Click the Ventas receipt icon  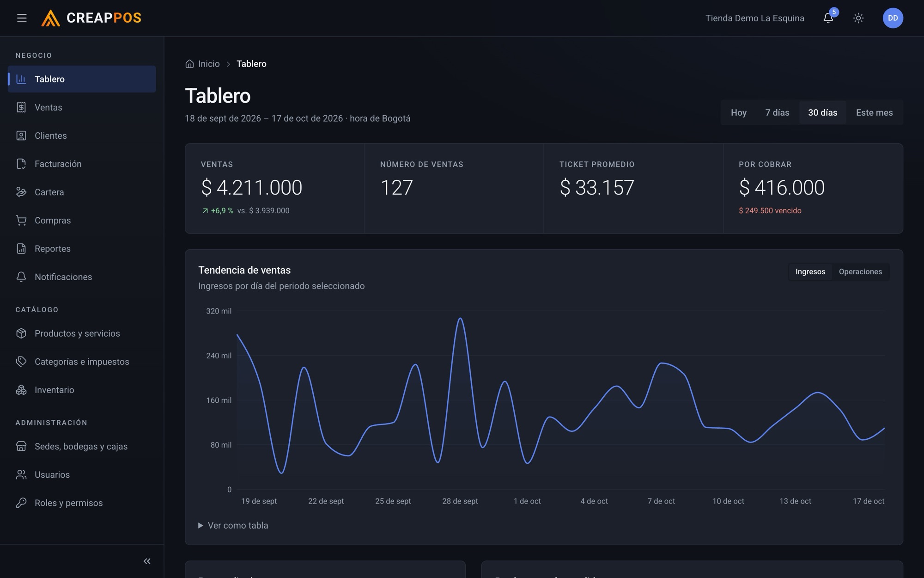(x=21, y=107)
